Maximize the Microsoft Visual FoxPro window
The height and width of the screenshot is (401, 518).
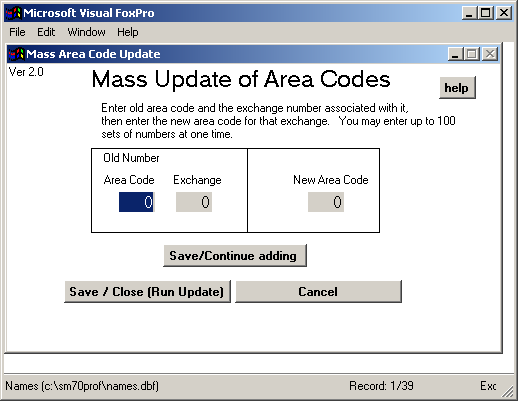(486, 13)
